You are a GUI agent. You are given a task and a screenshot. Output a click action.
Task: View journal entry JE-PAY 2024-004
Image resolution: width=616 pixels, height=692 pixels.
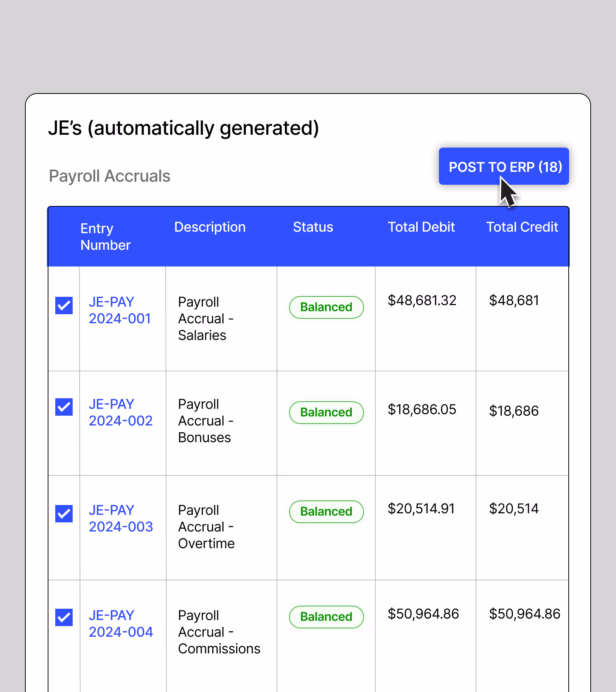click(x=121, y=623)
